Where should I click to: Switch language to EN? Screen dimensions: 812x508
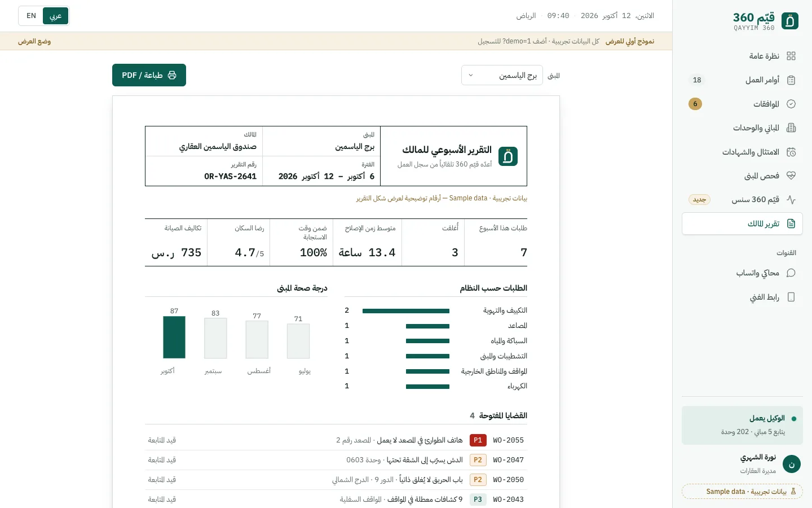tap(32, 16)
